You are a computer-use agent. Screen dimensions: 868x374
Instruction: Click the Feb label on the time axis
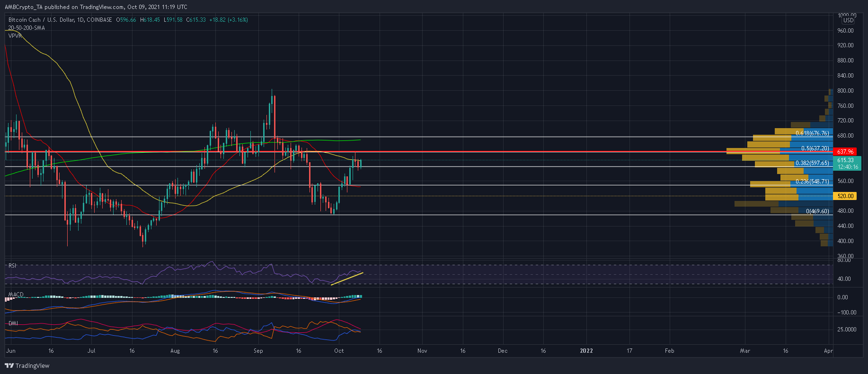point(669,351)
